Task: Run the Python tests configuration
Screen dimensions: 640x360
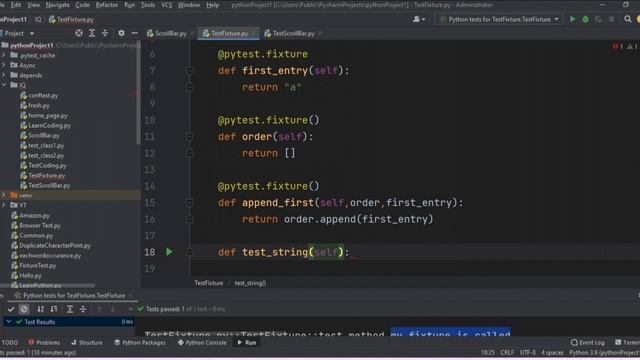Action: point(572,19)
